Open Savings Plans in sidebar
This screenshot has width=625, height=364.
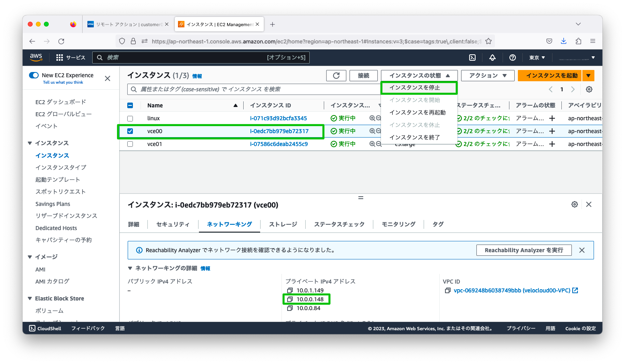click(x=53, y=204)
